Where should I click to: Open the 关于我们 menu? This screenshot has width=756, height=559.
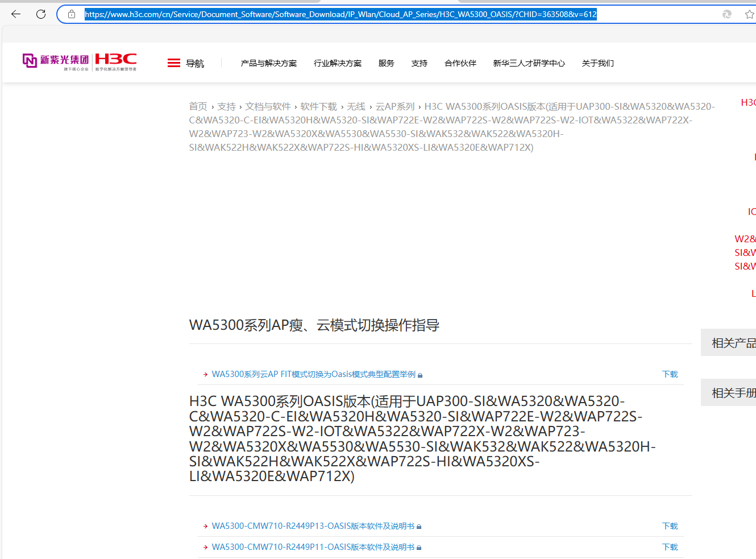pos(598,63)
